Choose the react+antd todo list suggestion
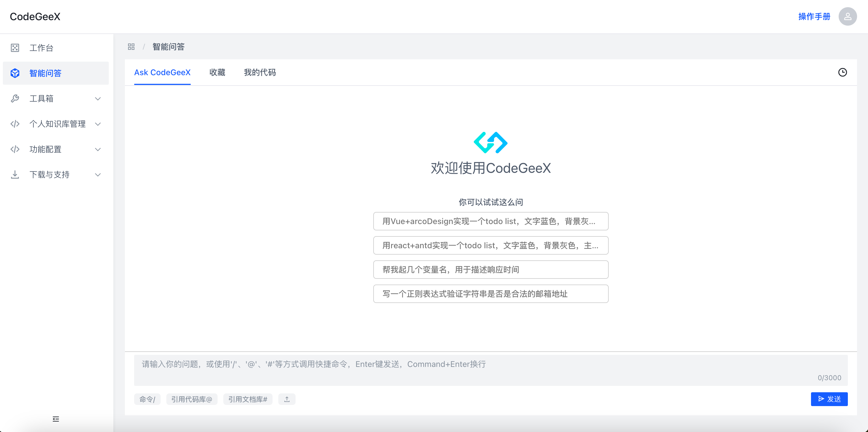This screenshot has height=432, width=868. [491, 245]
